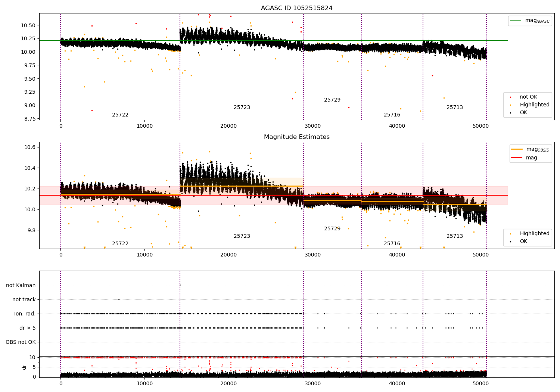560x392 pixels.
Task: Select the mag OBSID legend entry
Action: tap(531, 149)
